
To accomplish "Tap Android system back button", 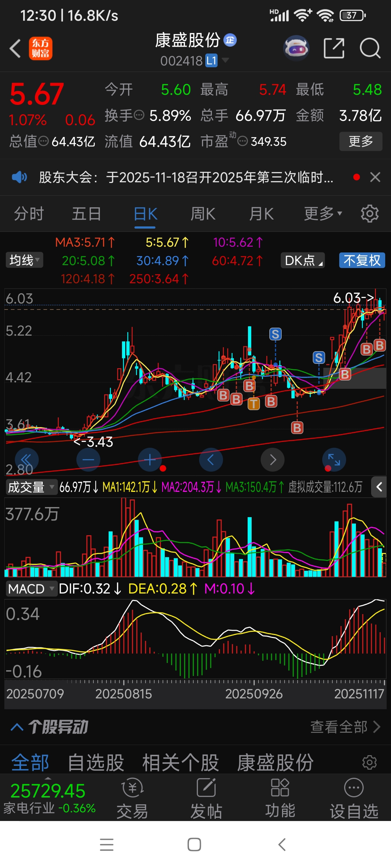I will pyautogui.click(x=282, y=844).
